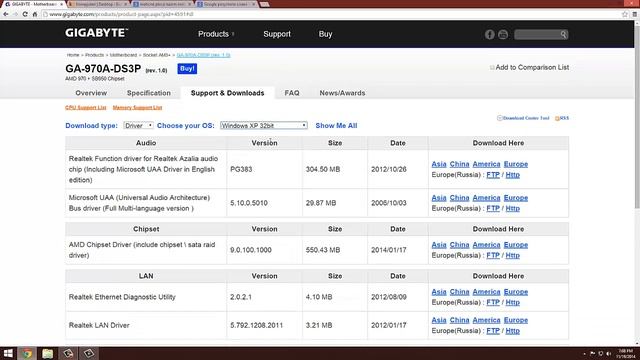Viewport: 640px width, 360px height.
Task: Click the Socket AM3+ breadcrumb link
Action: click(x=157, y=55)
